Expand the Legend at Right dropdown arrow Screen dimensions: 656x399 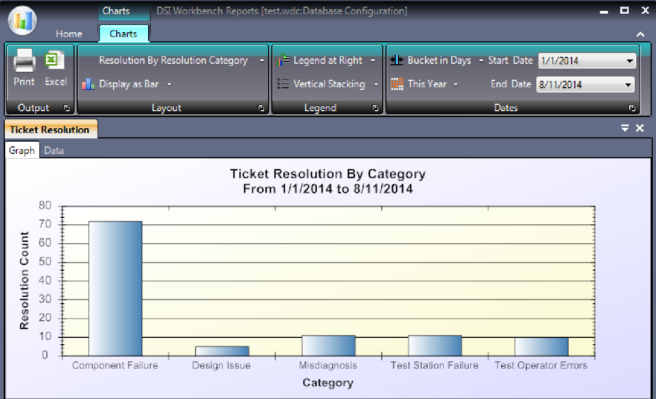coord(372,61)
